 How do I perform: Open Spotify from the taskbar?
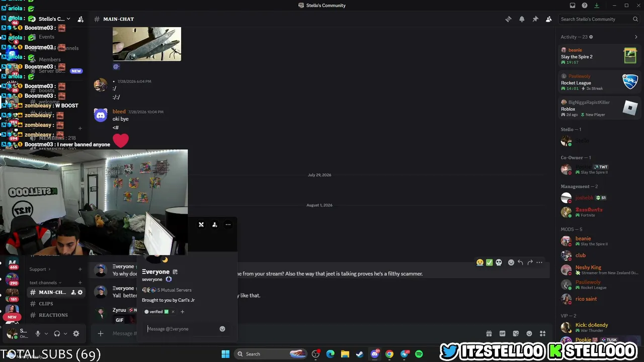pyautogui.click(x=419, y=354)
